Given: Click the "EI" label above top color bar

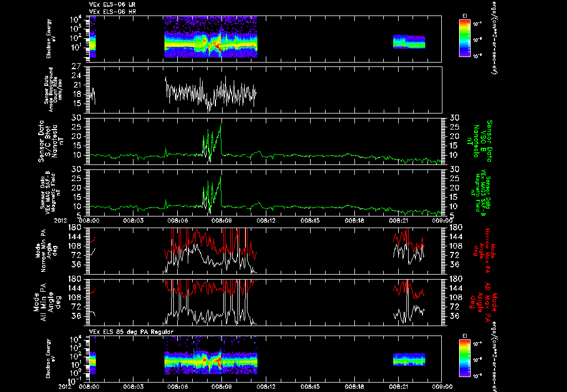Looking at the screenshot, I should tap(465, 16).
